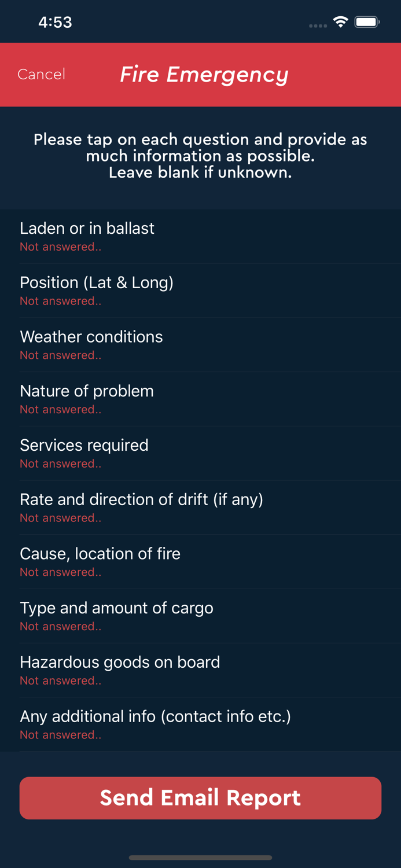Tap the battery icon in status bar
The width and height of the screenshot is (401, 868).
coord(367,23)
